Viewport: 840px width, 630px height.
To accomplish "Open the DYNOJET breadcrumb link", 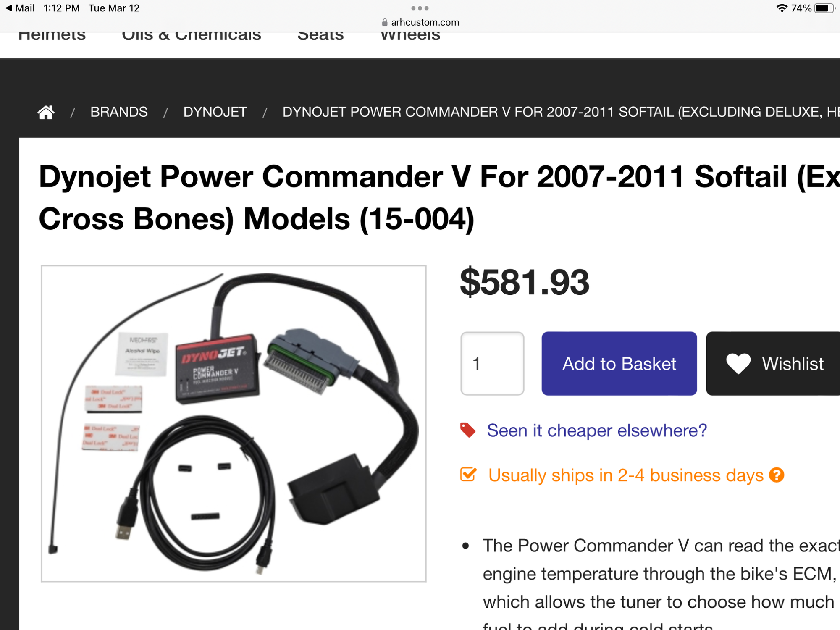I will tap(215, 112).
